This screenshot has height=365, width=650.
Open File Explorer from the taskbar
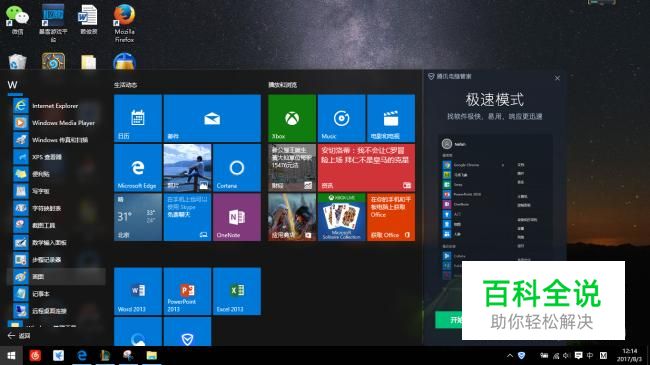[x=151, y=355]
